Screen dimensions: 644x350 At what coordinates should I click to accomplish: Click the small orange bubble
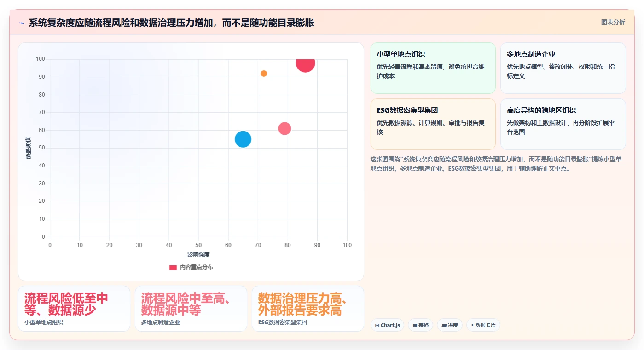click(264, 74)
